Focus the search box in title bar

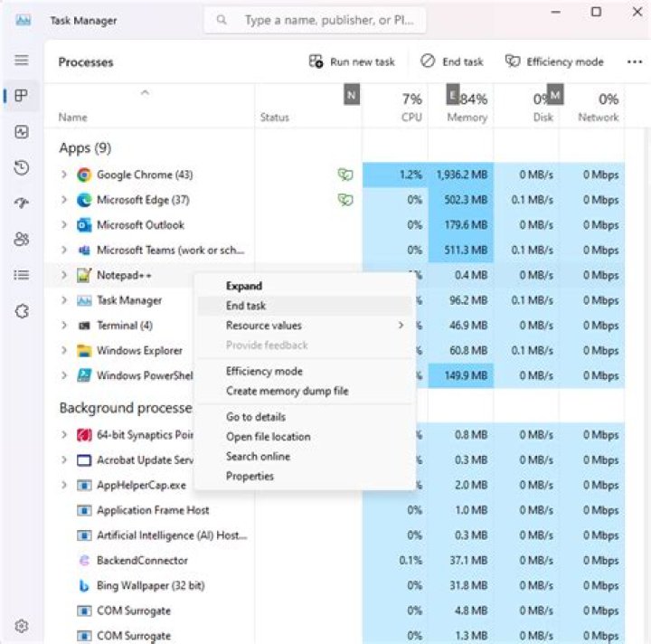click(315, 20)
